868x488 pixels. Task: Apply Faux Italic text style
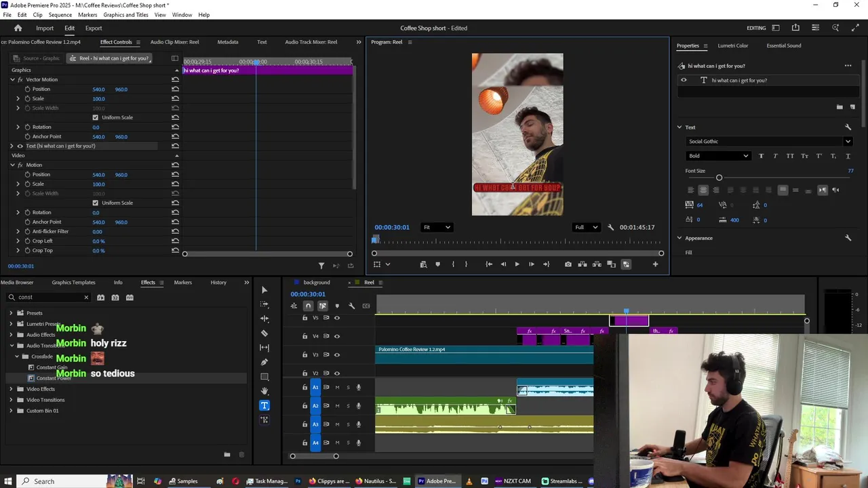[775, 156]
